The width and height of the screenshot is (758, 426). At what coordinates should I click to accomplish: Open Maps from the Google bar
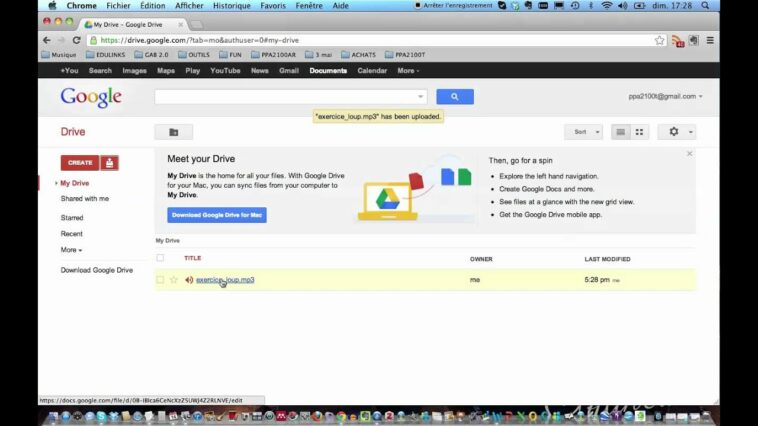[x=166, y=71]
